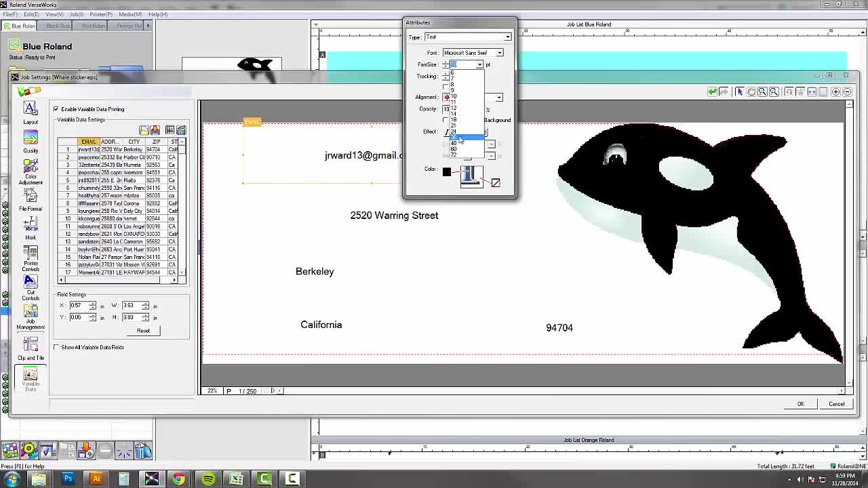Open the Mark settings panel

[31, 228]
